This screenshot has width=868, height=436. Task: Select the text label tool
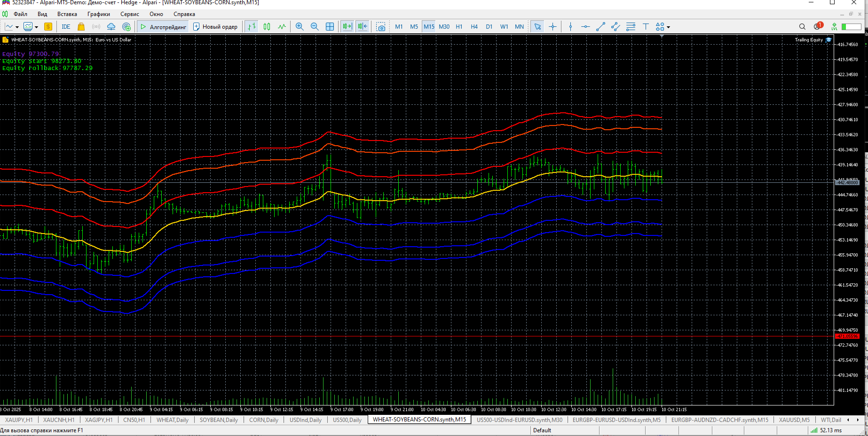point(646,27)
